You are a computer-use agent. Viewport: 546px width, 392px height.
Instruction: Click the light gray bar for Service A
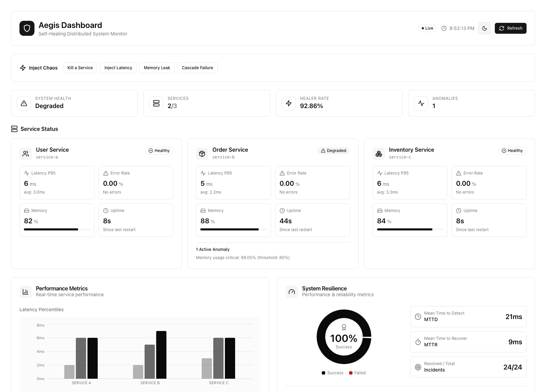(69, 372)
